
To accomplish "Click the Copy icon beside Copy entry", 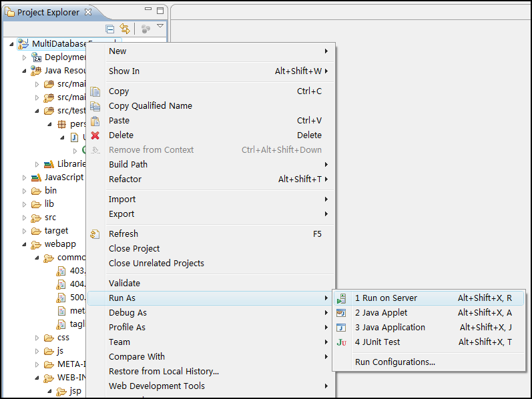I will coord(95,91).
